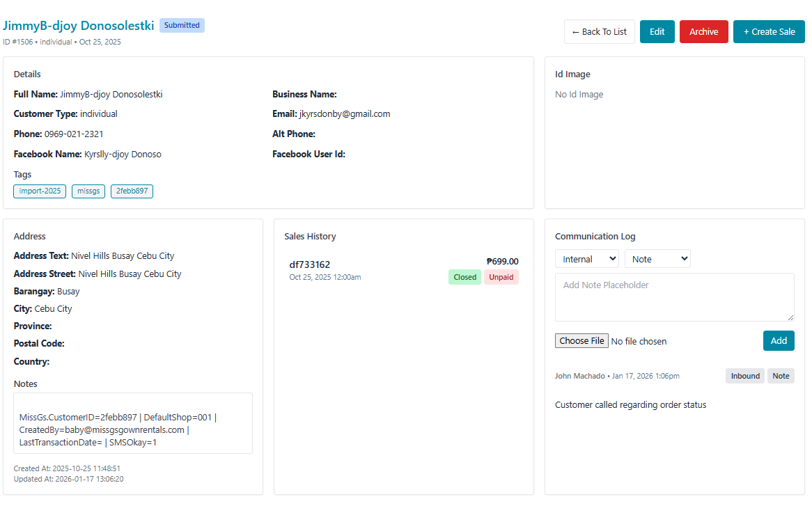Archive this customer record

(x=703, y=32)
